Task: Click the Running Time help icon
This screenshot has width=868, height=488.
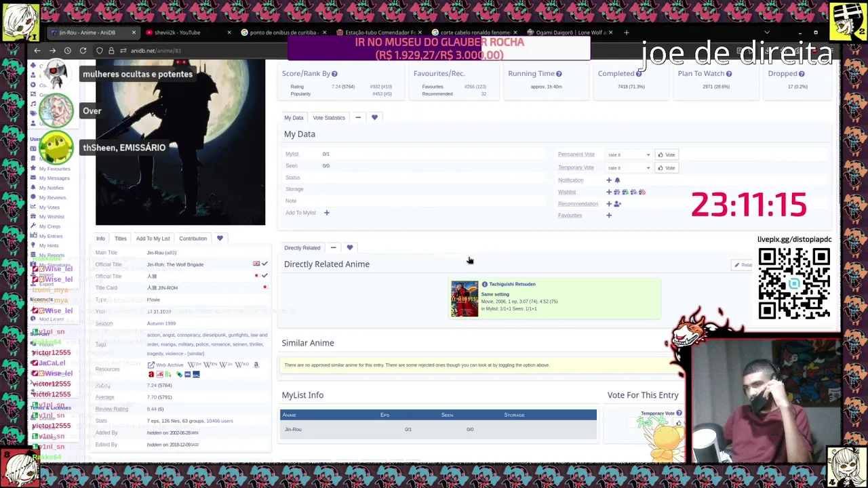Action: [559, 74]
